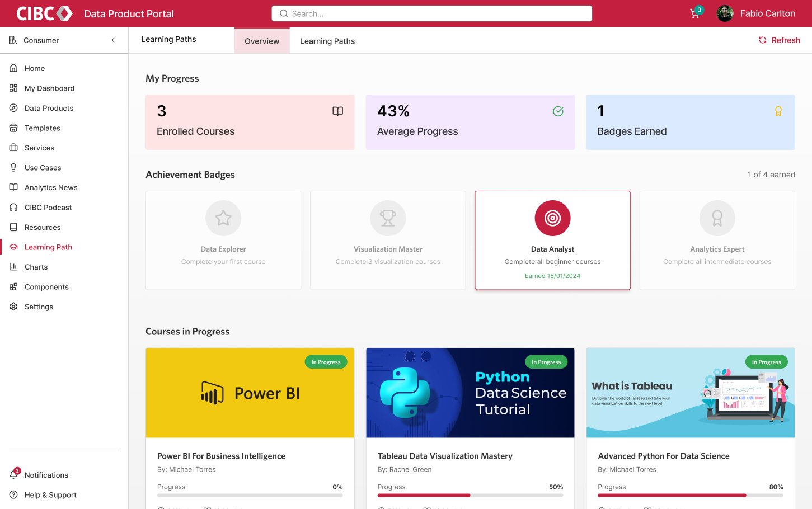812x509 pixels.
Task: Click the red target icon of Data Analyst badge
Action: pyautogui.click(x=552, y=218)
